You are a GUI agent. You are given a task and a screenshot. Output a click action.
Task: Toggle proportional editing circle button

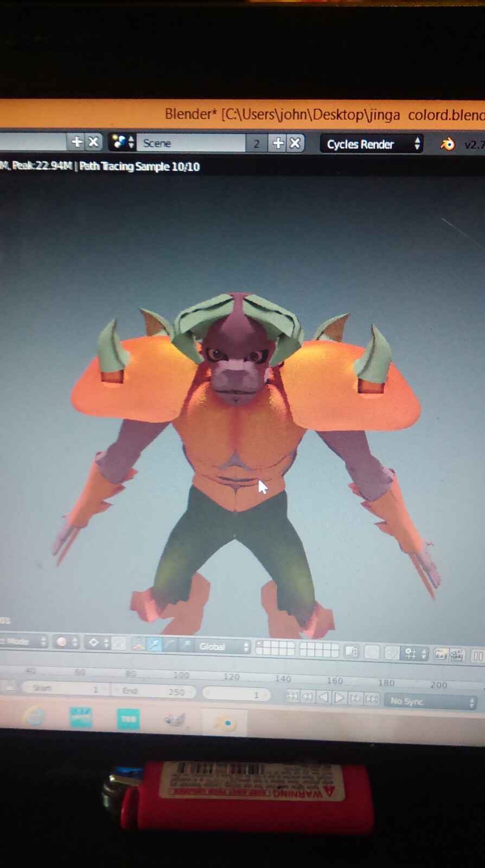pyautogui.click(x=372, y=652)
